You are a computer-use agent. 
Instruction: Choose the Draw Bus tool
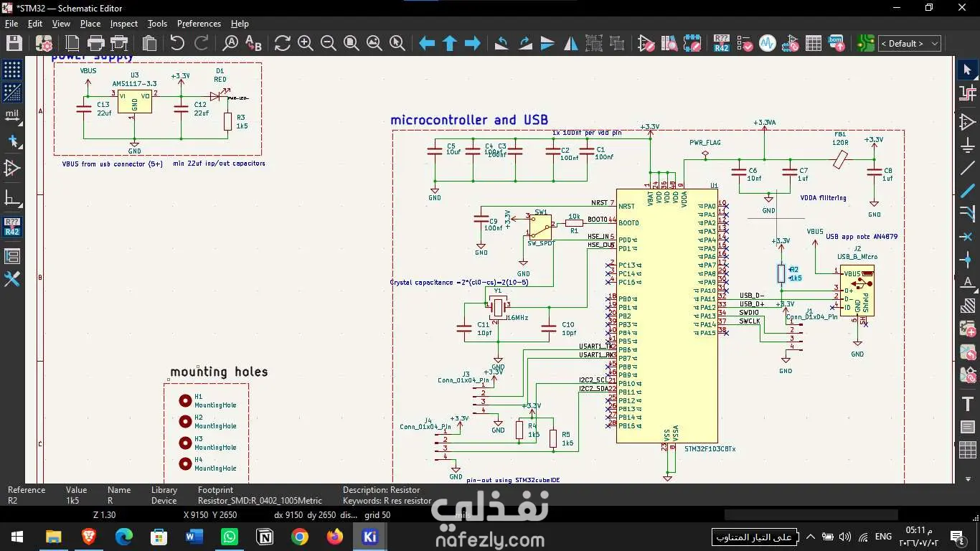[x=967, y=191]
